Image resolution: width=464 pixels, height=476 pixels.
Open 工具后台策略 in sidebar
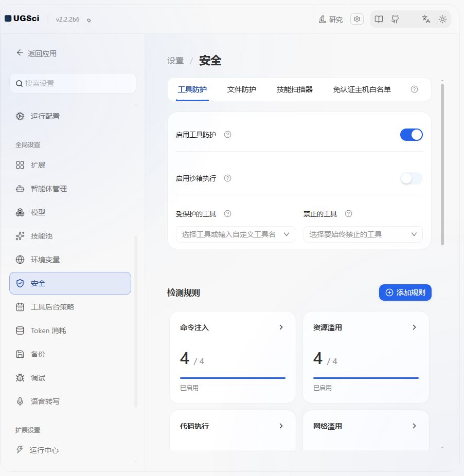tap(70, 307)
